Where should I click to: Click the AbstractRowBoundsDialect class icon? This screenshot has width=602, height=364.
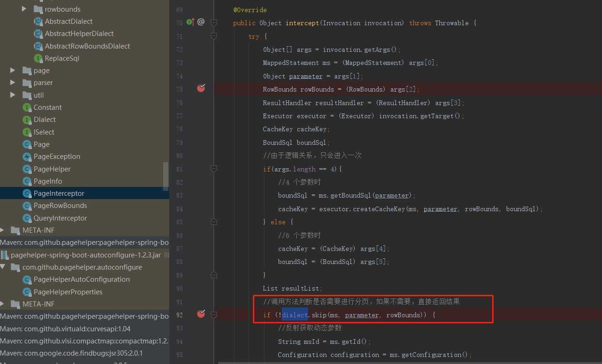pos(38,46)
